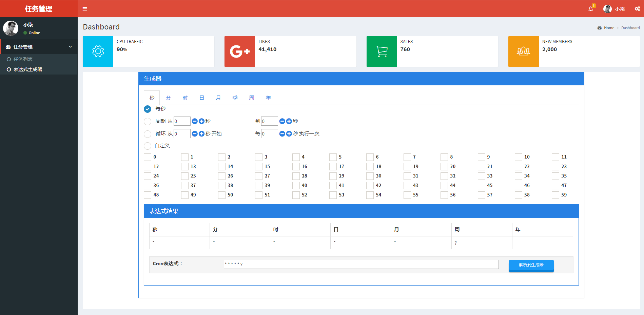Click the CPU Traffic gear icon
The height and width of the screenshot is (315, 644).
[x=98, y=51]
